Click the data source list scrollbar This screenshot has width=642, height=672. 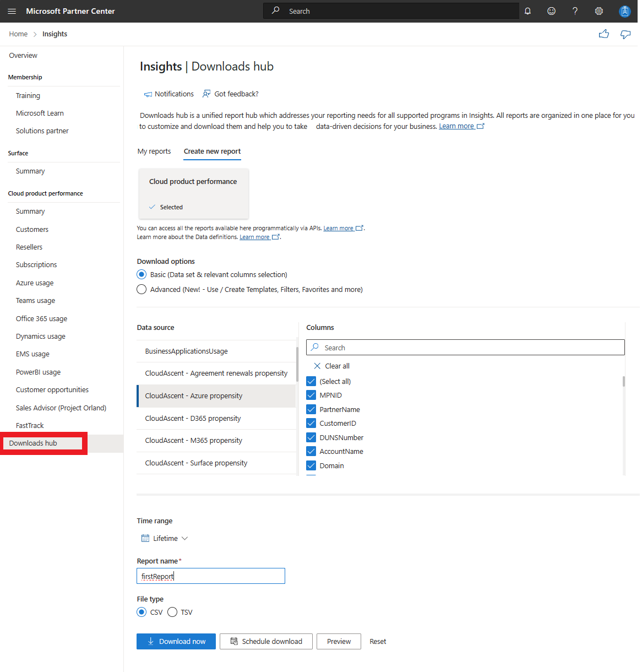[x=297, y=364]
